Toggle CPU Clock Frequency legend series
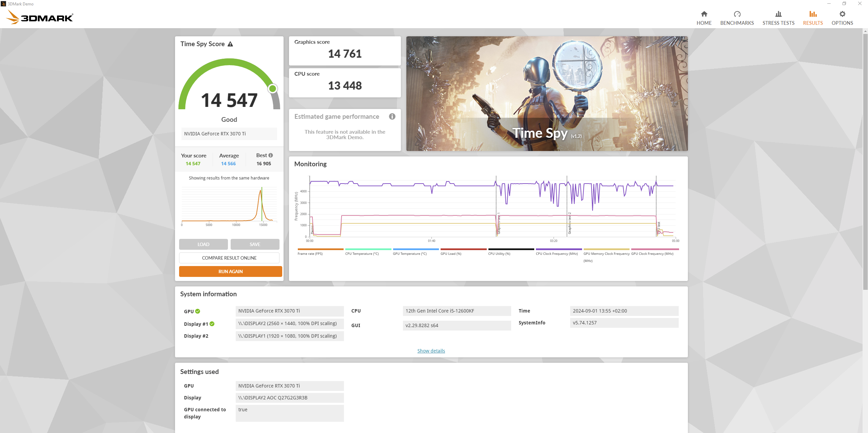 tap(557, 253)
